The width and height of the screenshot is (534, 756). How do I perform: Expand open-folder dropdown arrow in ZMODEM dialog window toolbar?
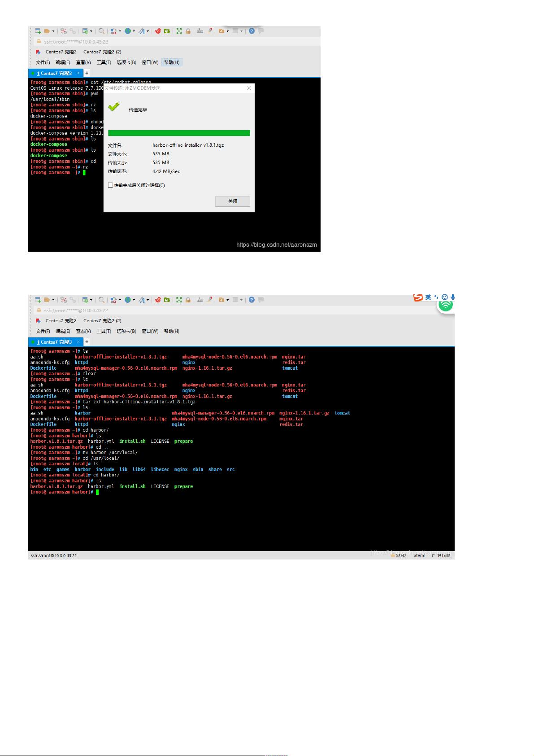coord(53,31)
